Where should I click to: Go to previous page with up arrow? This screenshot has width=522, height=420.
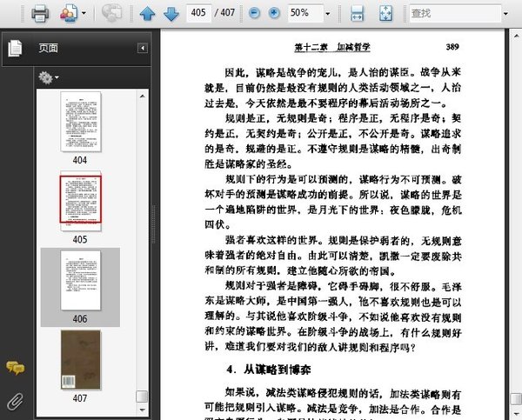pyautogui.click(x=147, y=14)
